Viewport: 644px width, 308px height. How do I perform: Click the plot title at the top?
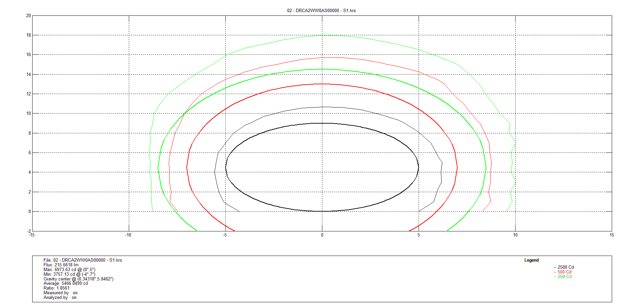tap(321, 10)
